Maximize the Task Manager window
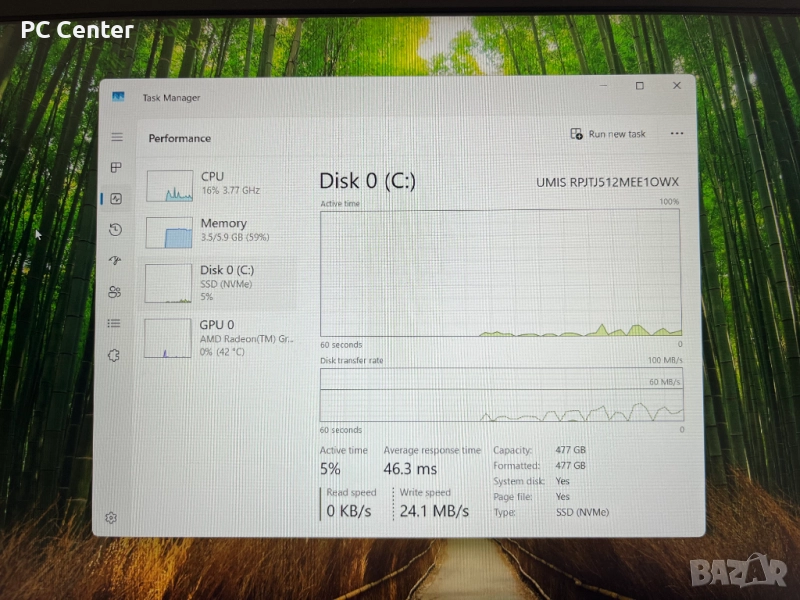This screenshot has width=800, height=600. point(640,86)
